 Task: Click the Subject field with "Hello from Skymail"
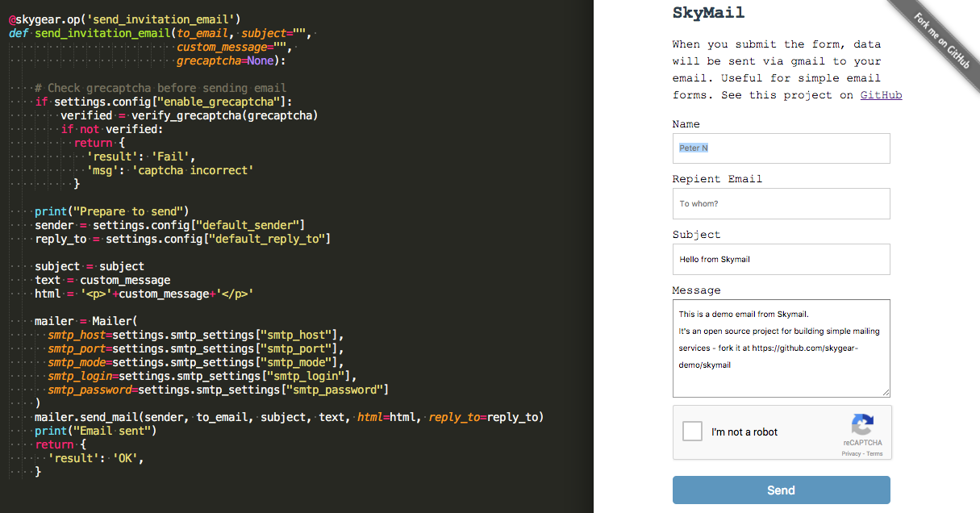point(780,259)
